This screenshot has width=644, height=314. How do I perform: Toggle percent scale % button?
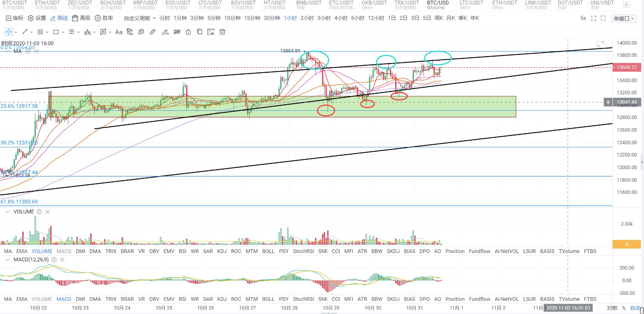623,308
